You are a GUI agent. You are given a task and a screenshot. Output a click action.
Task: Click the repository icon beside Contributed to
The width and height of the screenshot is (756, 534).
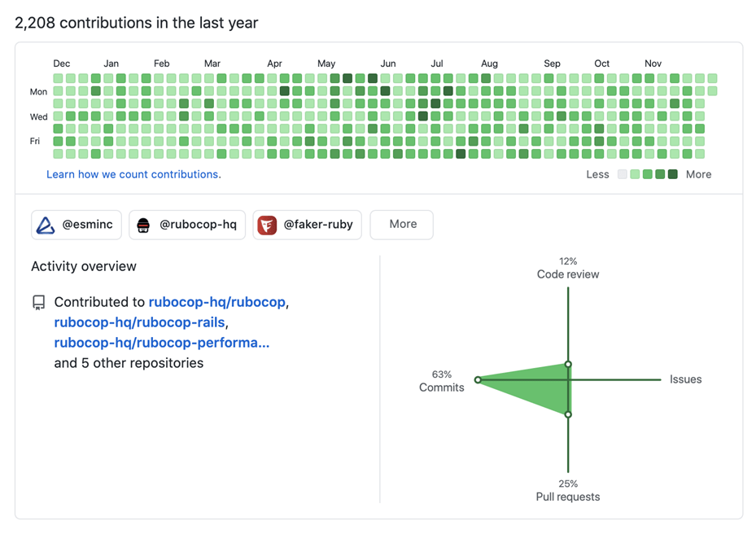point(38,303)
